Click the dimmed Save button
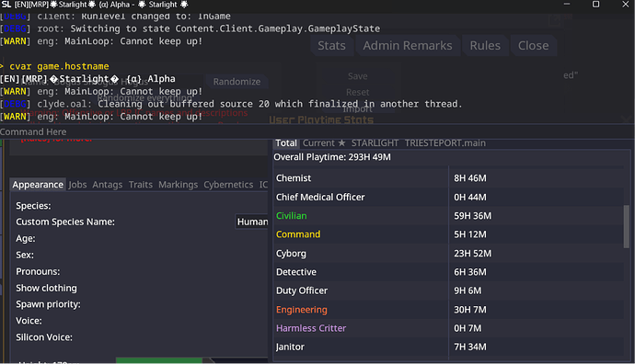This screenshot has height=364, width=635. [358, 76]
